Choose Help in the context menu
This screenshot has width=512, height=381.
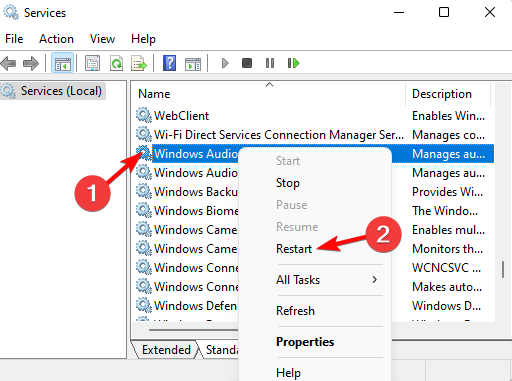coord(288,373)
